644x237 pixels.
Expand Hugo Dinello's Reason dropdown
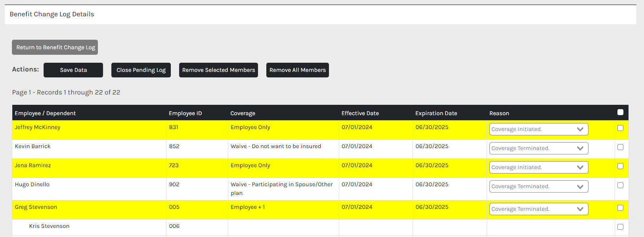pos(539,187)
